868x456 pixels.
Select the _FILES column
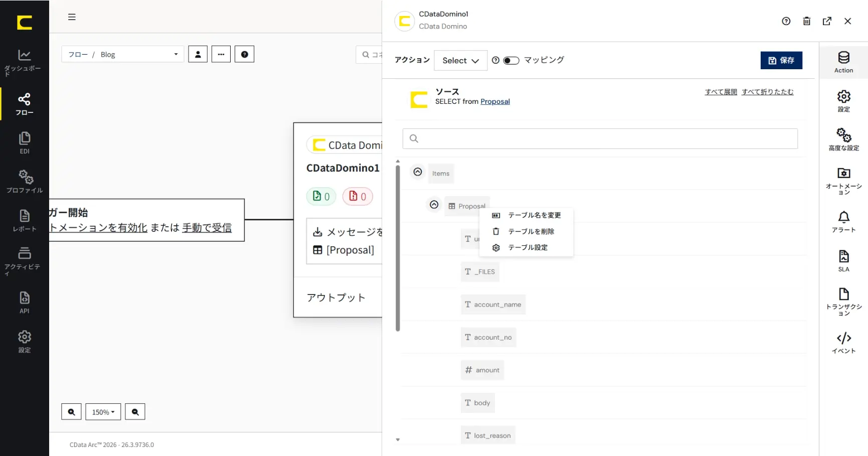480,272
